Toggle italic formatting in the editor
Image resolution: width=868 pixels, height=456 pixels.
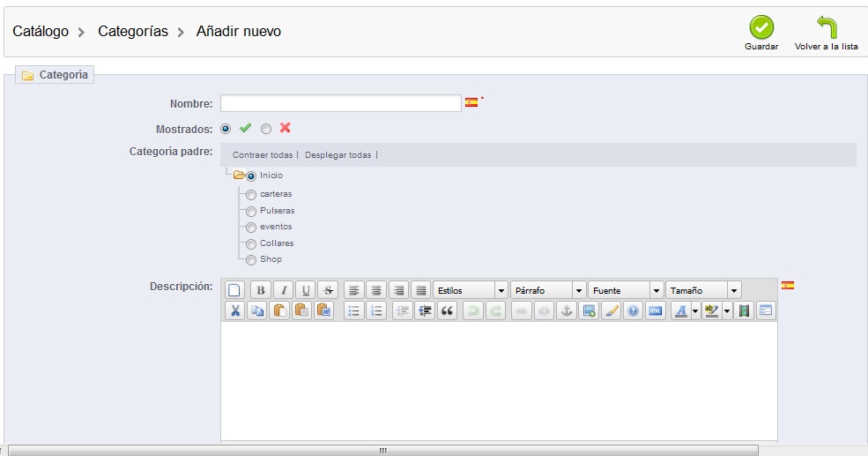pyautogui.click(x=284, y=290)
